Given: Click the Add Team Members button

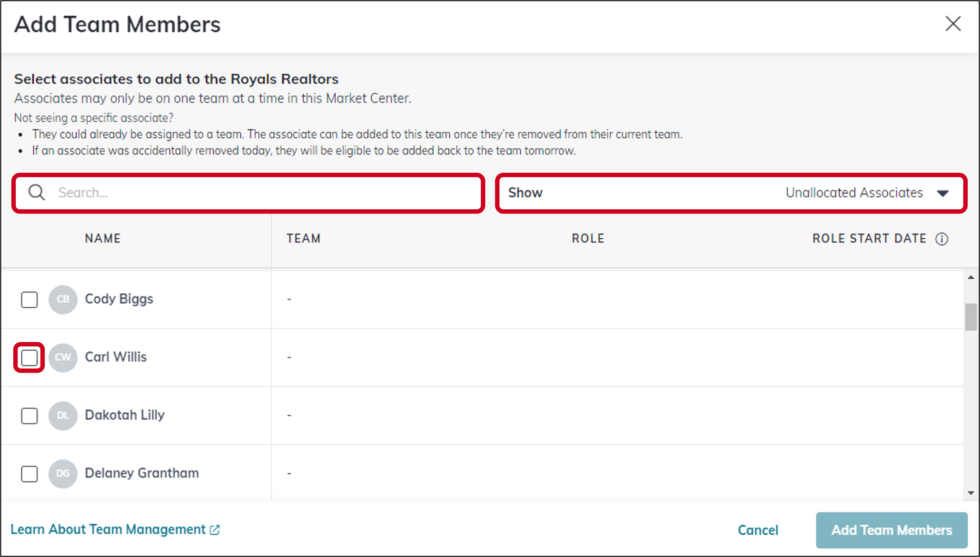Looking at the screenshot, I should point(892,530).
